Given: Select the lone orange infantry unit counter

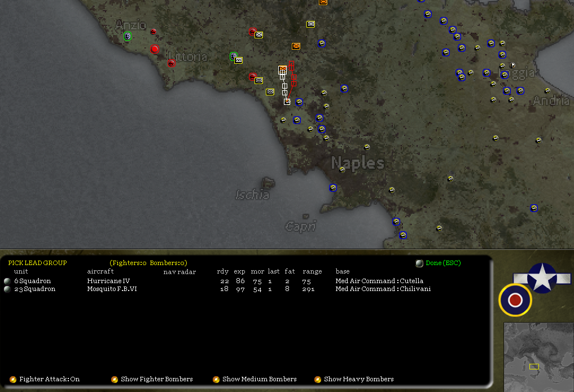Looking at the screenshot, I should click(x=296, y=46).
